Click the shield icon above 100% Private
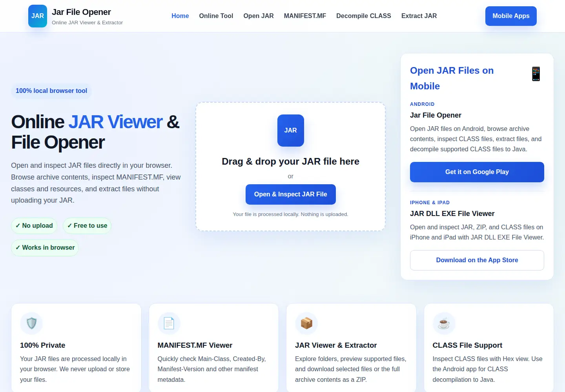 31,323
